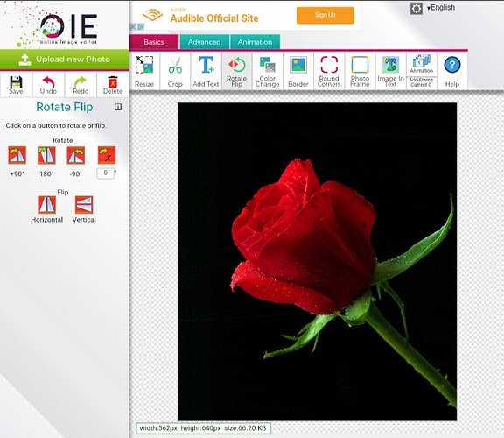Click Upload new Photo button
Screen dimensions: 504x438
[x=65, y=60]
